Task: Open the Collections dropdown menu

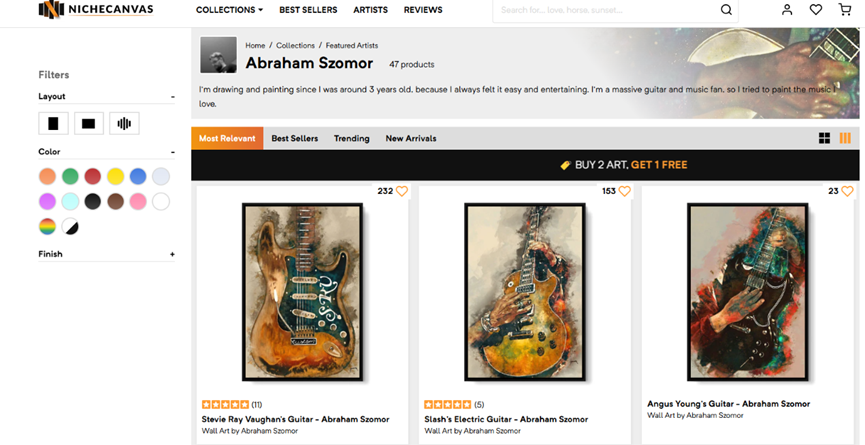Action: [x=229, y=10]
